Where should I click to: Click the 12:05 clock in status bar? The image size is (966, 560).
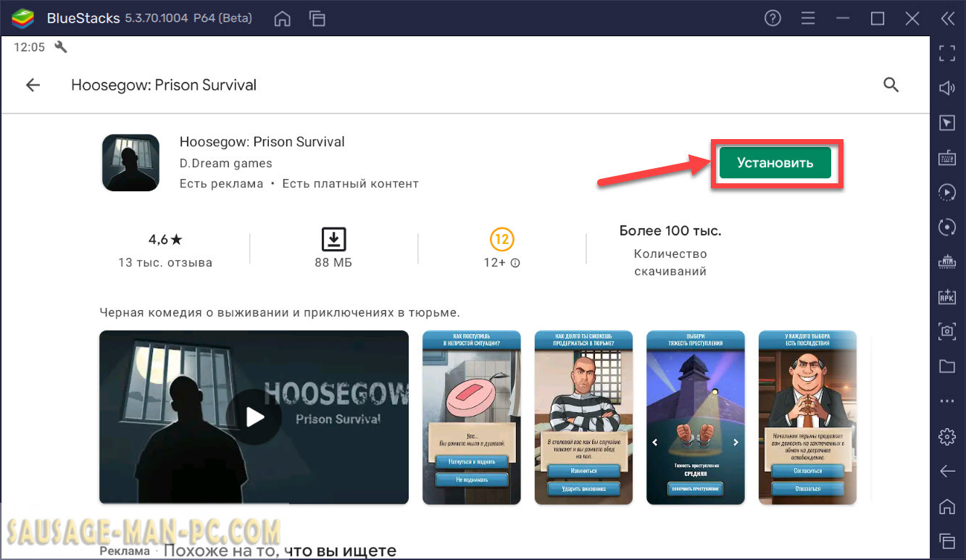pyautogui.click(x=30, y=47)
